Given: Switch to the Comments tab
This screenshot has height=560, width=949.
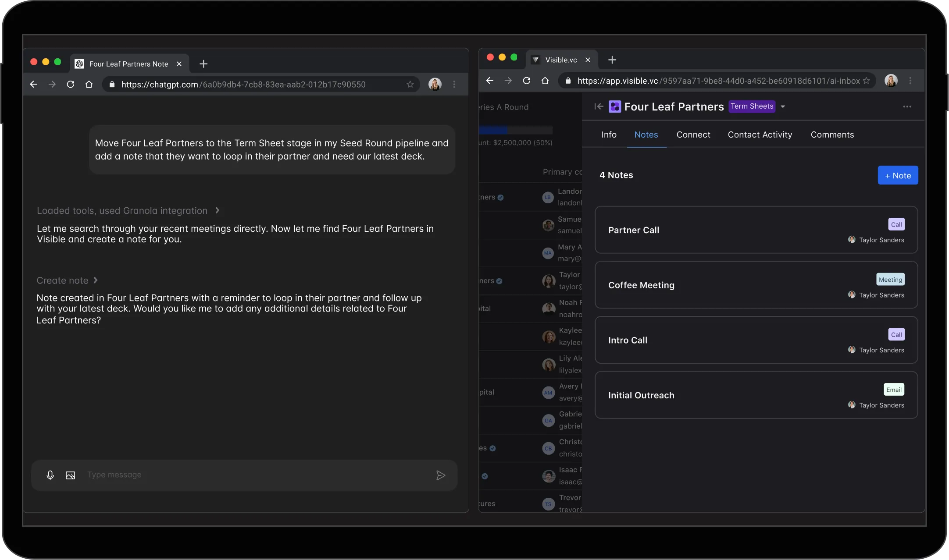Looking at the screenshot, I should 832,135.
